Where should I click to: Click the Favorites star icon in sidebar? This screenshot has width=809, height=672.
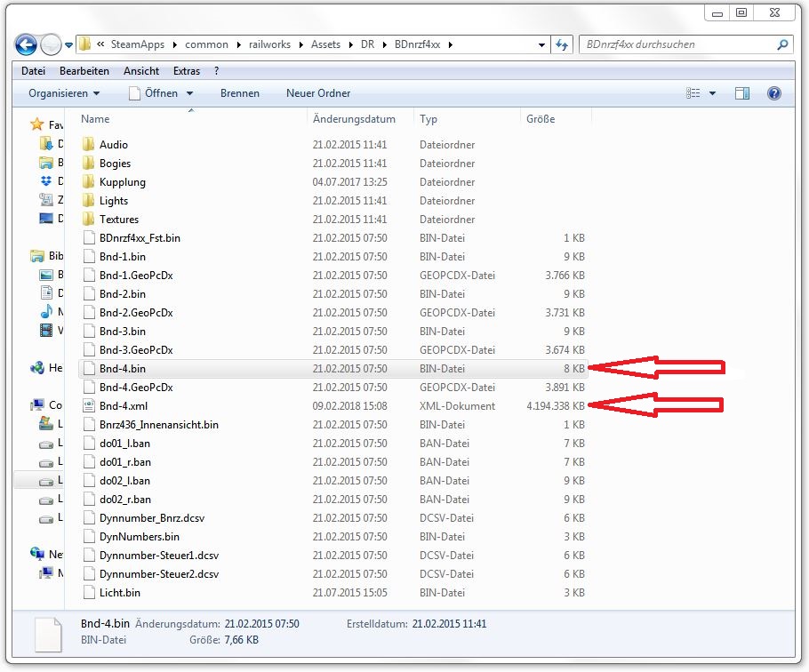tap(37, 124)
